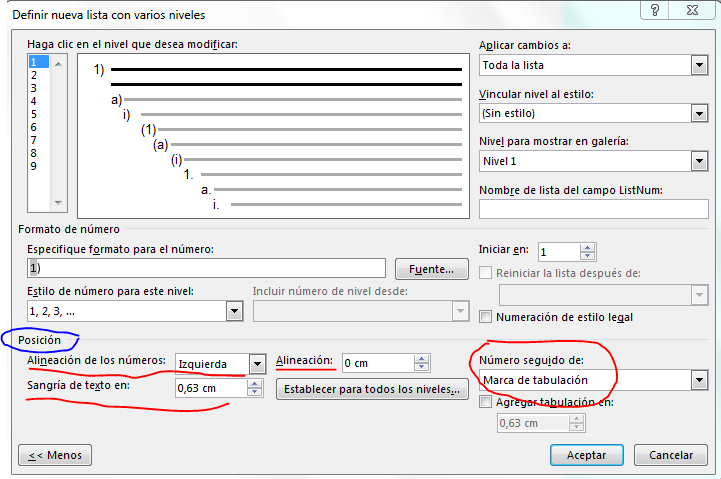Expand Vincular nivel al estilo dropdown
Viewport: 721px width, 479px height.
(x=699, y=113)
